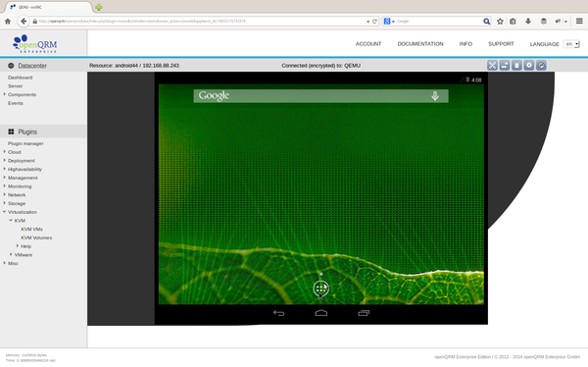Tap the Android recent apps icon
The height and width of the screenshot is (367, 588).
(364, 313)
